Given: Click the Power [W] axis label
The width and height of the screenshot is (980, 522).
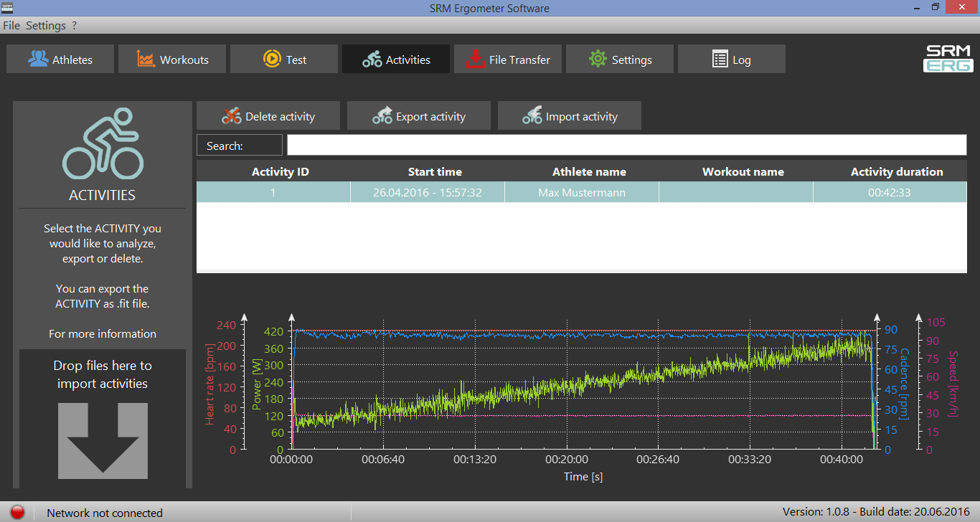Looking at the screenshot, I should (257, 386).
